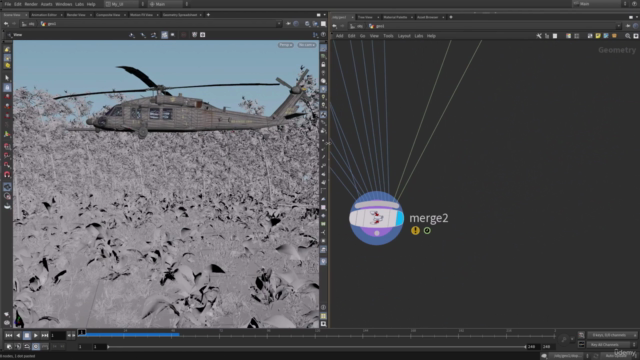Toggle the highlighted viewport display option

coord(164,35)
